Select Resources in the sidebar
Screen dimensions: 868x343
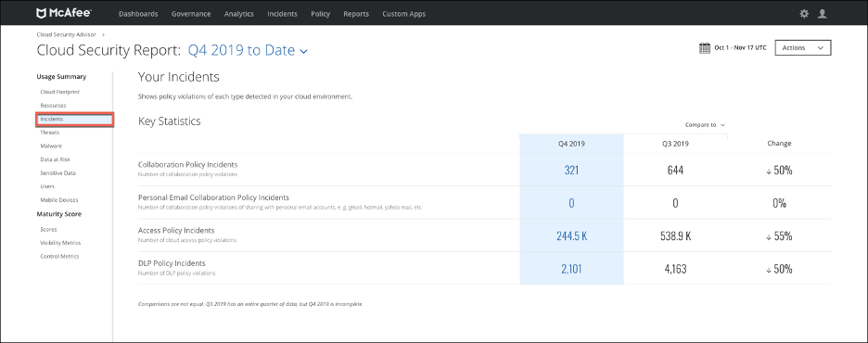pos(53,105)
